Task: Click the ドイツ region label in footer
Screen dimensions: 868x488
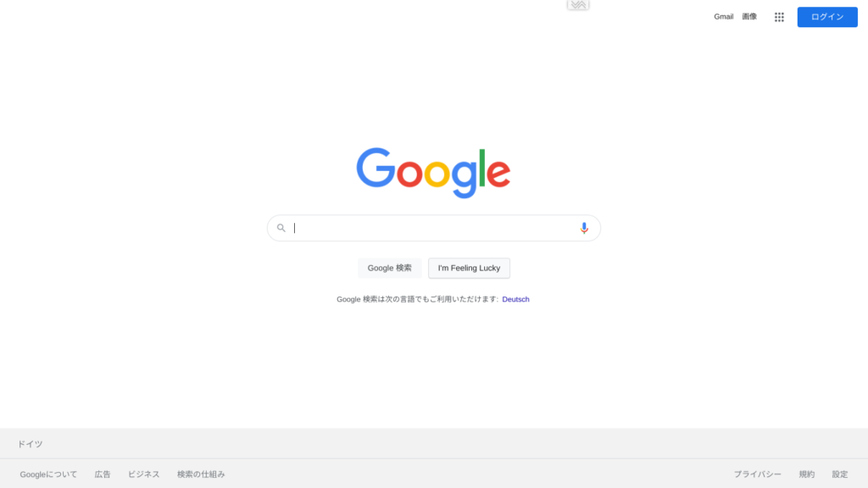Action: (30, 444)
